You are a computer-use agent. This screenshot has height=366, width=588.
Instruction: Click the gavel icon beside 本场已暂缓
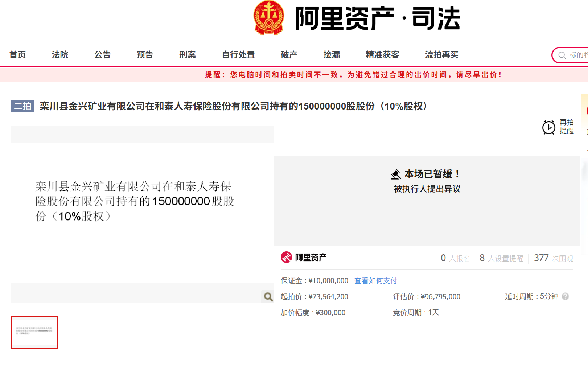pos(396,174)
